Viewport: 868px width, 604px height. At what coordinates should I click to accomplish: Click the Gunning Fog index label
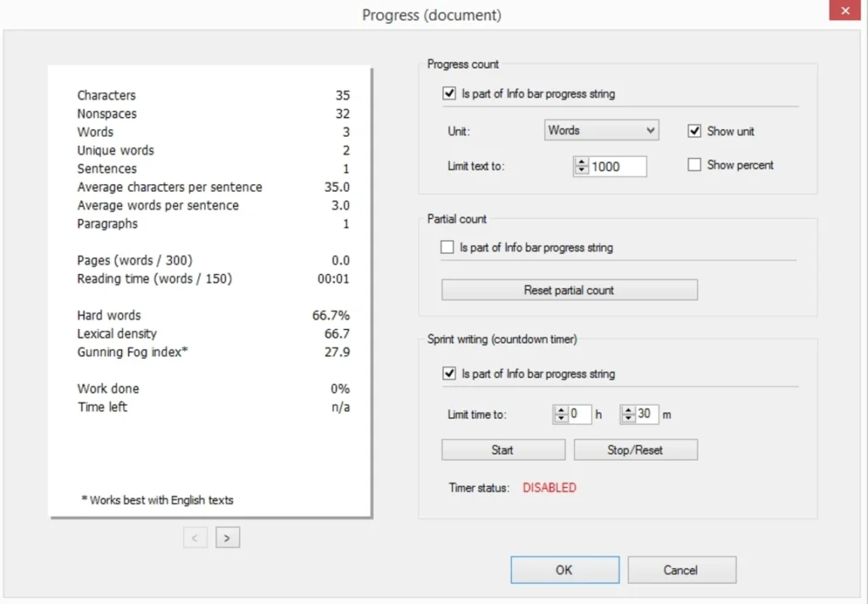132,352
